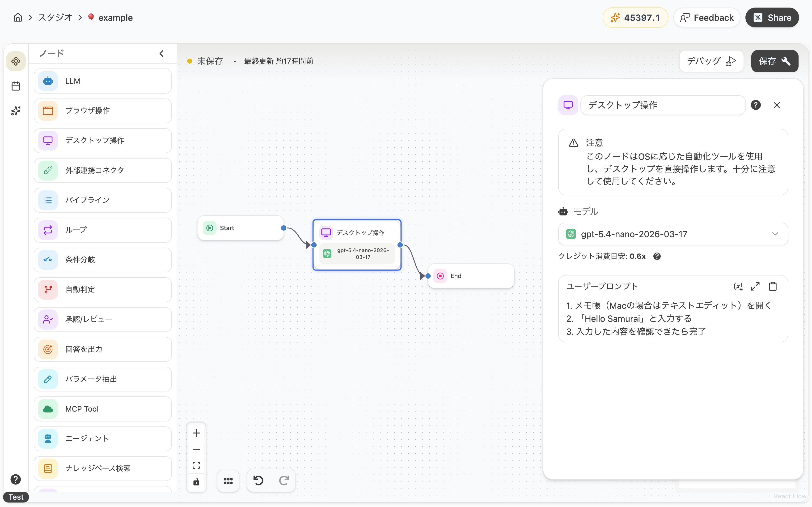Open the スタジオ breadcrumb link
812x507 pixels.
[x=55, y=17]
